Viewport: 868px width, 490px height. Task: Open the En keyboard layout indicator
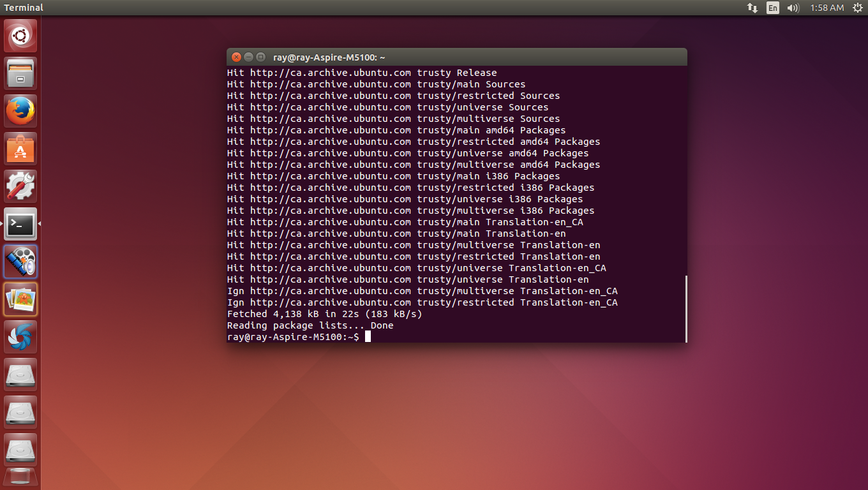(x=773, y=8)
